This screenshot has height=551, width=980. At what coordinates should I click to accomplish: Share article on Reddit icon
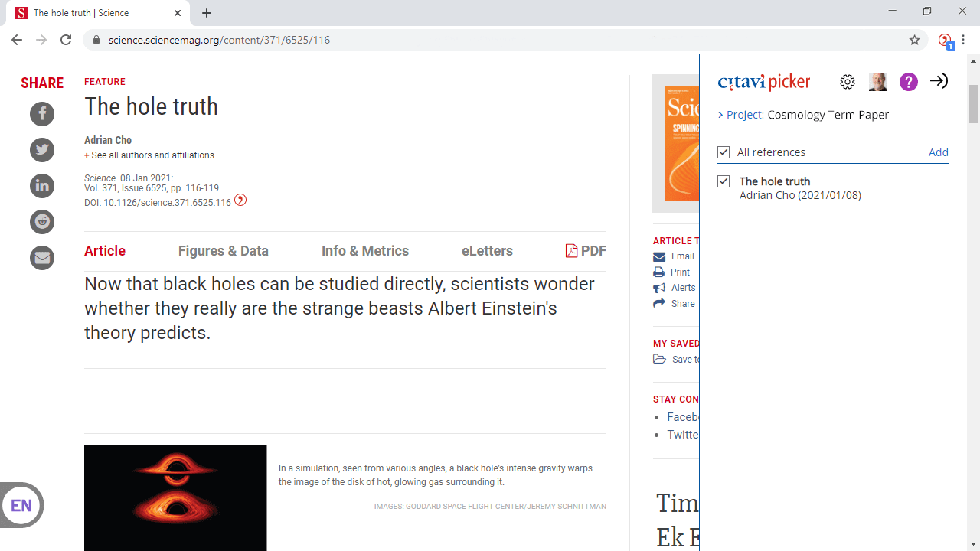(42, 222)
